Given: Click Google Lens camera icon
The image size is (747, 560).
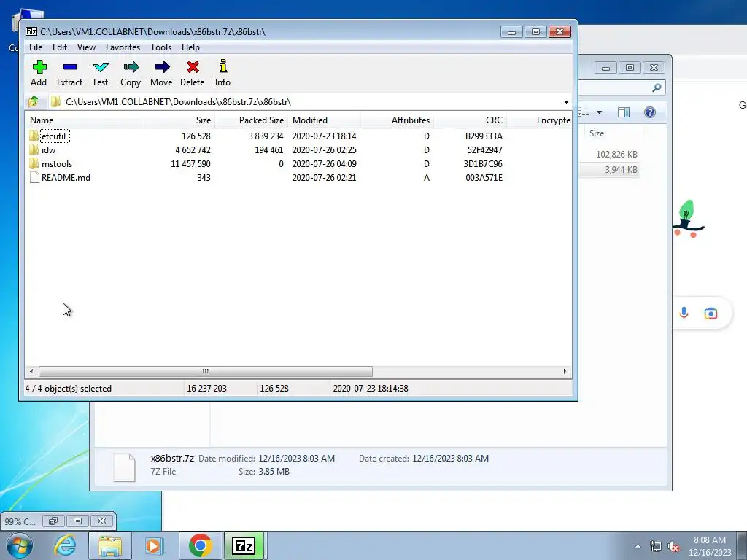Looking at the screenshot, I should click(711, 314).
